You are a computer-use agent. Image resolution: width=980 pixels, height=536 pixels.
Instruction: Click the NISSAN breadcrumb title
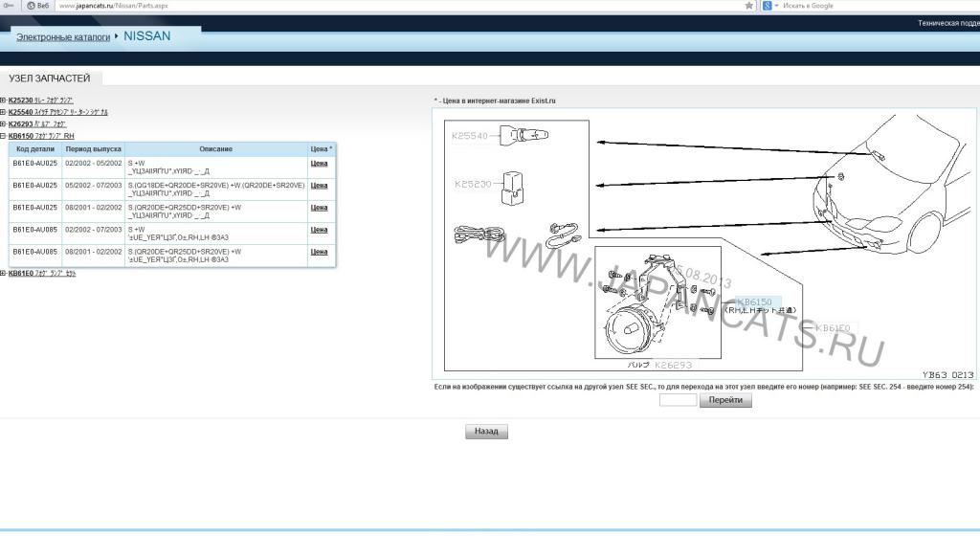146,36
